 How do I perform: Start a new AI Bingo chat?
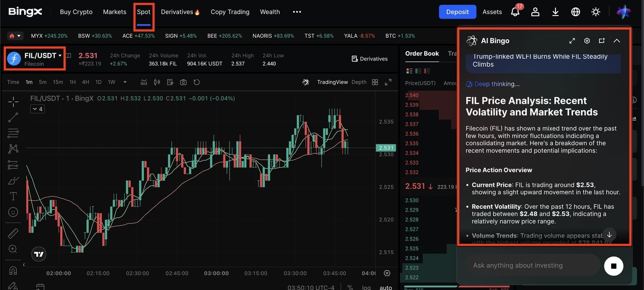pos(602,41)
